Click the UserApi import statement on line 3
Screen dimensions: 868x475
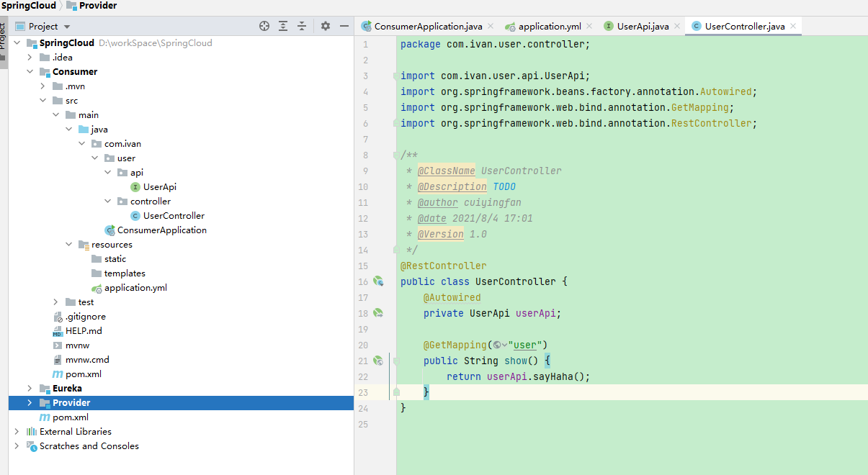[496, 76]
